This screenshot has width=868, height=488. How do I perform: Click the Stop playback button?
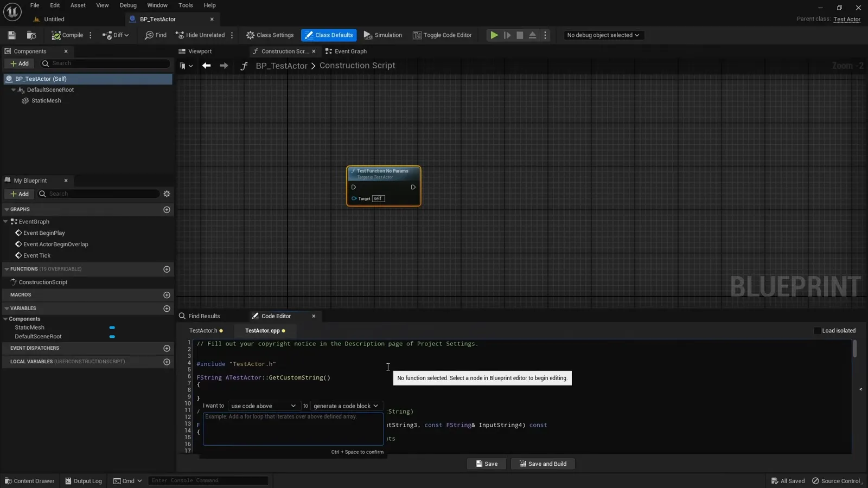point(520,35)
